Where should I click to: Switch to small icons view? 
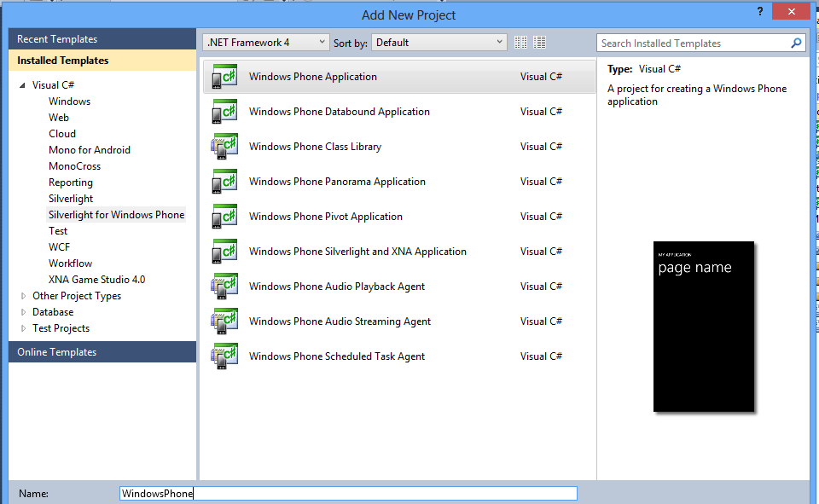point(520,43)
